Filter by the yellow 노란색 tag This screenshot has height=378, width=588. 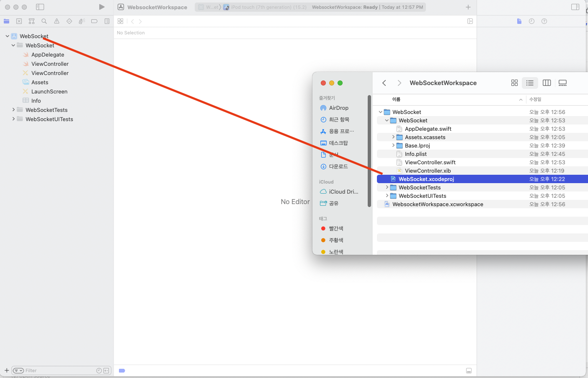(336, 252)
